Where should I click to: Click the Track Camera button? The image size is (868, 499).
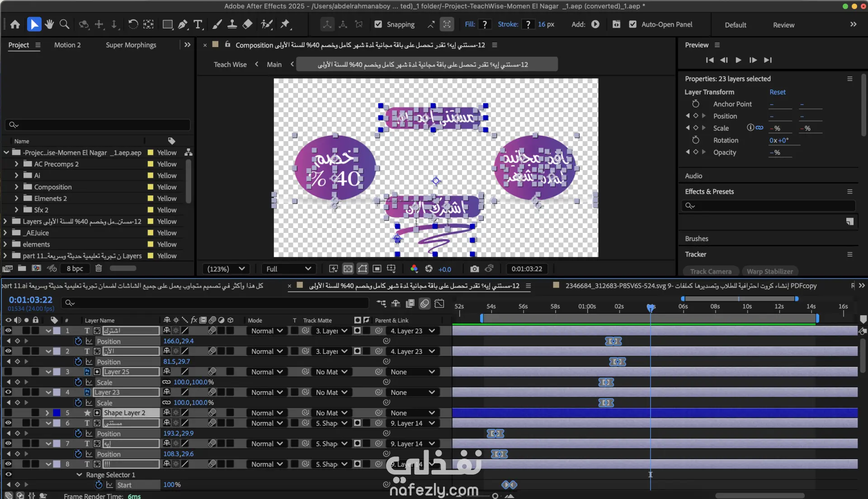pos(710,271)
